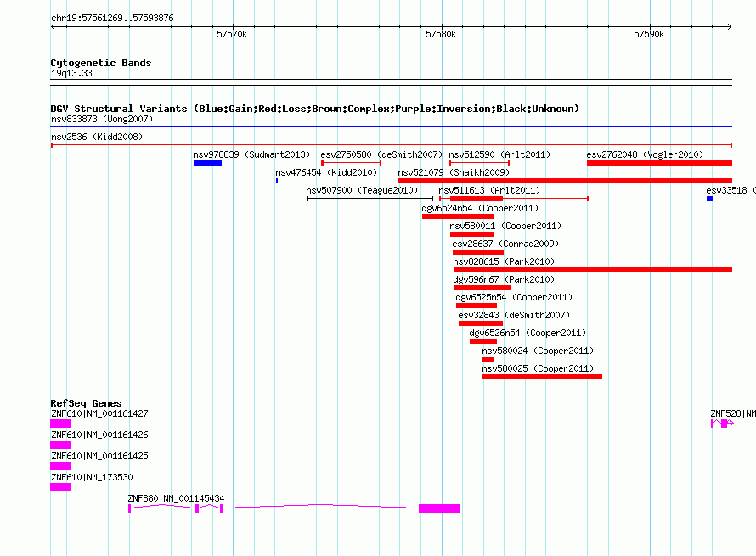The width and height of the screenshot is (756, 556).
Task: Click esv2762048 (Vogler2010) label
Action: [645, 154]
